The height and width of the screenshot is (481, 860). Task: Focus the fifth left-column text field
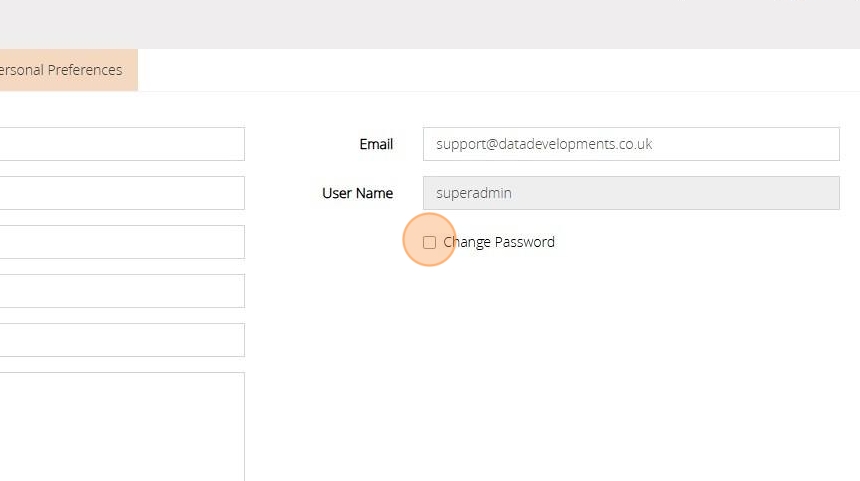120,340
